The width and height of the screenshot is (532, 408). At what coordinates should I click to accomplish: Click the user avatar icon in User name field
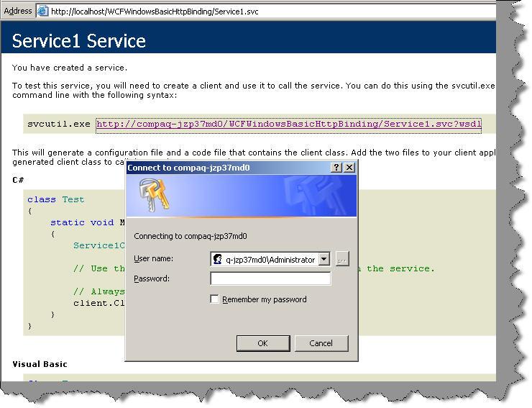point(218,259)
